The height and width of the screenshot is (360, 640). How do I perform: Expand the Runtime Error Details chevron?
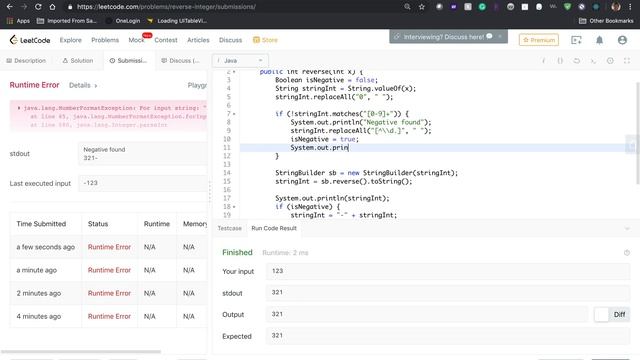[x=96, y=86]
